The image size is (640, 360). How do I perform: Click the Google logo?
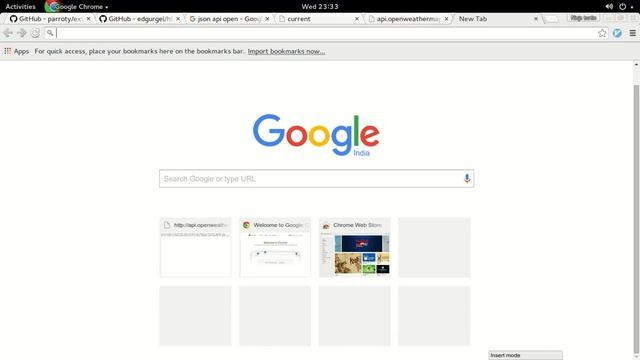click(x=316, y=135)
